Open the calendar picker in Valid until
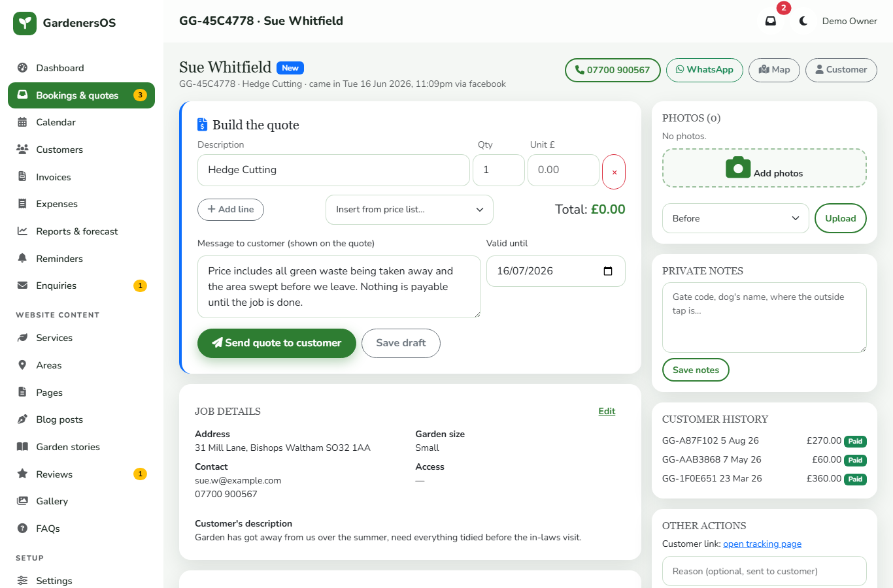Viewport: 893px width, 588px height. click(x=608, y=271)
